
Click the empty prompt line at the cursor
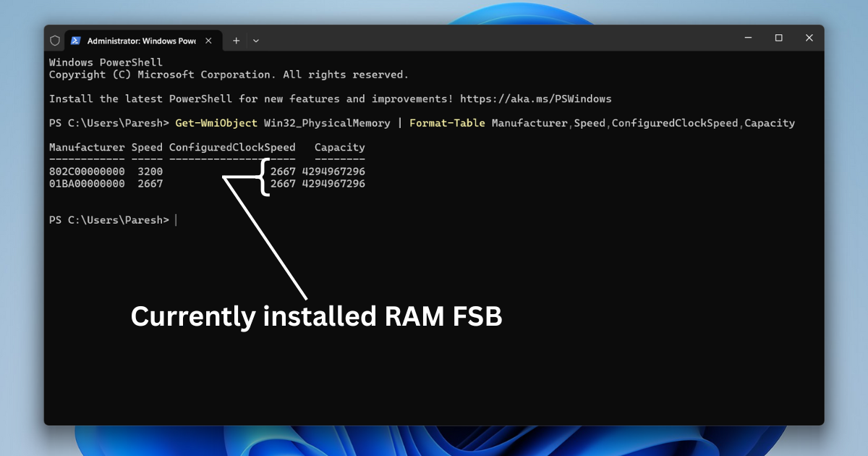click(x=176, y=220)
